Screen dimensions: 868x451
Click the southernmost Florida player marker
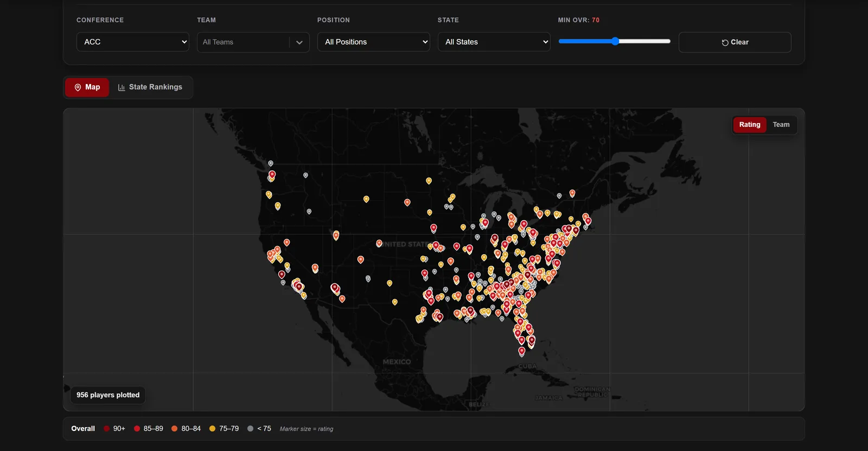(x=522, y=351)
